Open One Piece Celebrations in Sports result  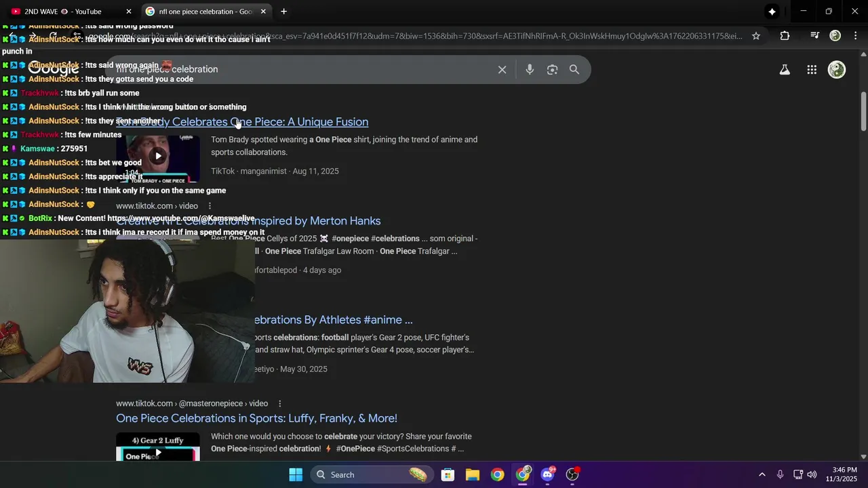coord(256,418)
